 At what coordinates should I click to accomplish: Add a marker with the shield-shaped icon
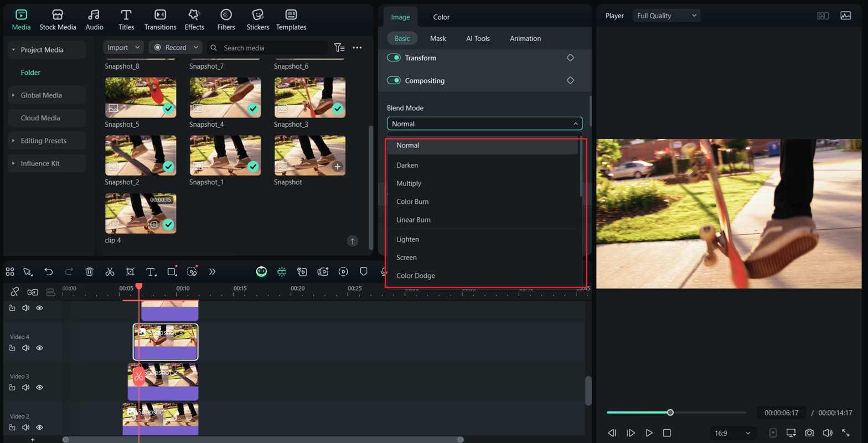364,271
